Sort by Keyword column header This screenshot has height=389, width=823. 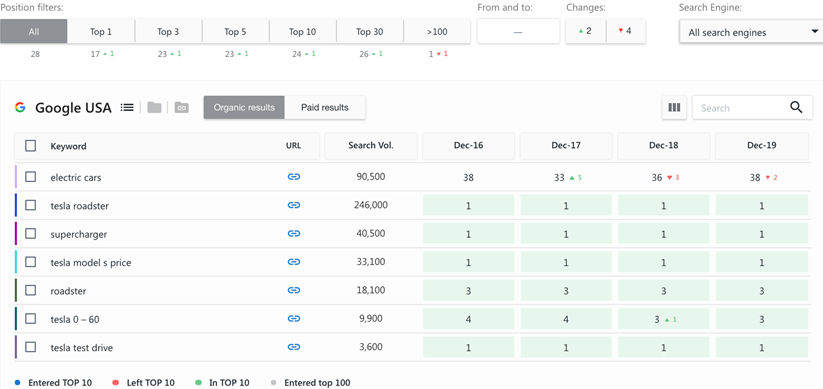(x=68, y=146)
